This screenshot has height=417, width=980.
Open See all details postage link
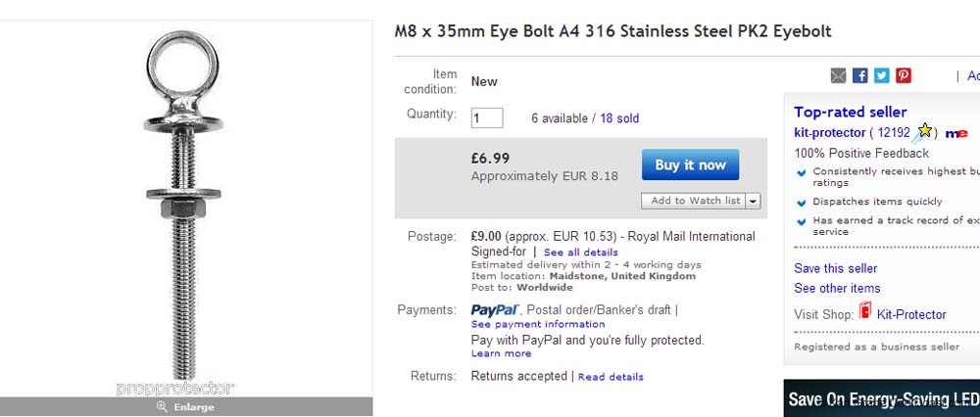581,253
